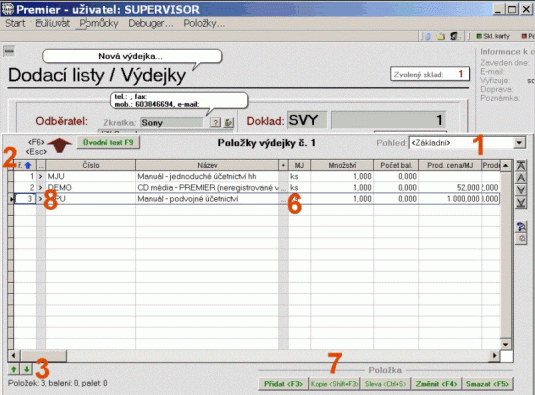Click vertical scrollbar up arrow
Screen dimensions: 535x395
coord(506,166)
